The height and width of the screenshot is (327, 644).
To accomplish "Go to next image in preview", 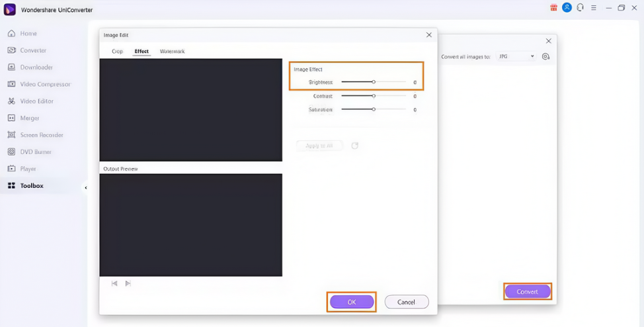I will click(128, 283).
